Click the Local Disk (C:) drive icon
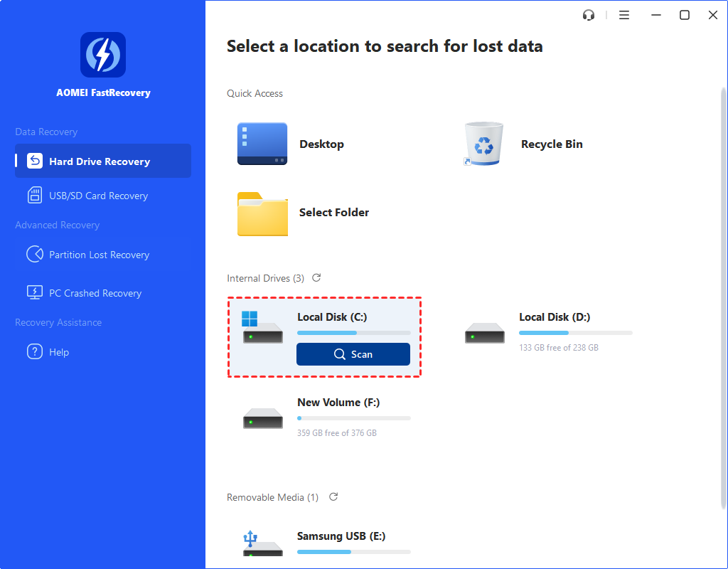Image resolution: width=728 pixels, height=569 pixels. click(x=262, y=327)
